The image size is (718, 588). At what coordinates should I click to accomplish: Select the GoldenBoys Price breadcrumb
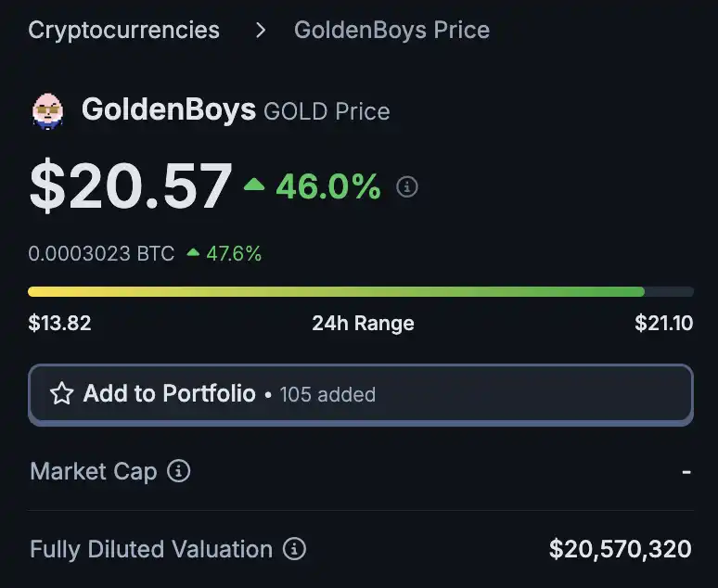coord(391,30)
